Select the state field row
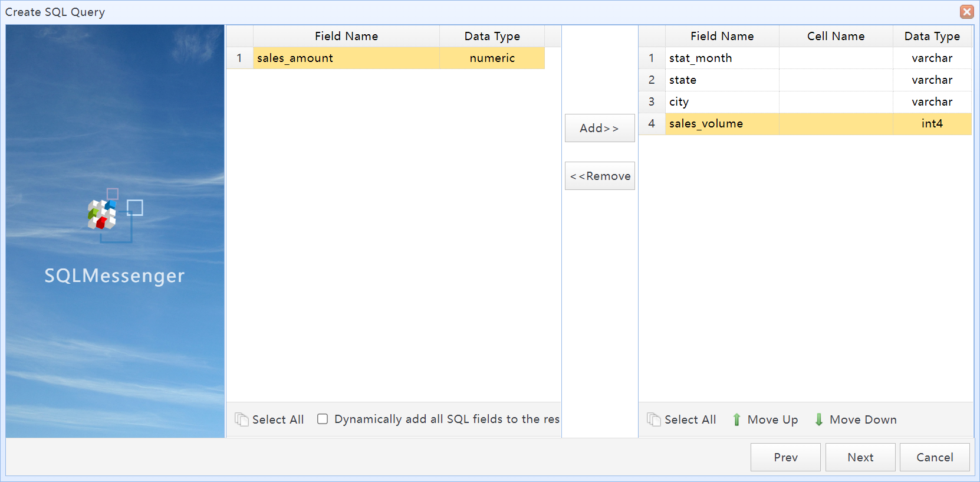 pos(722,80)
